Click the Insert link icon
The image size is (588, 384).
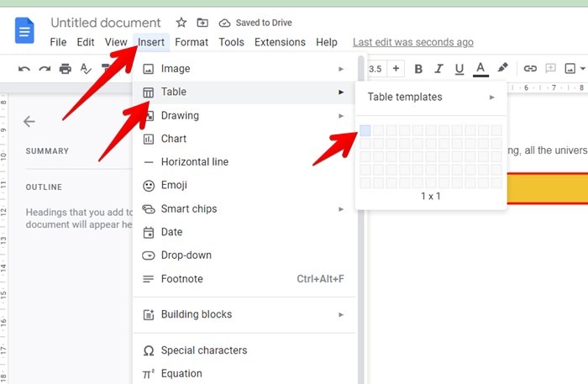click(530, 68)
